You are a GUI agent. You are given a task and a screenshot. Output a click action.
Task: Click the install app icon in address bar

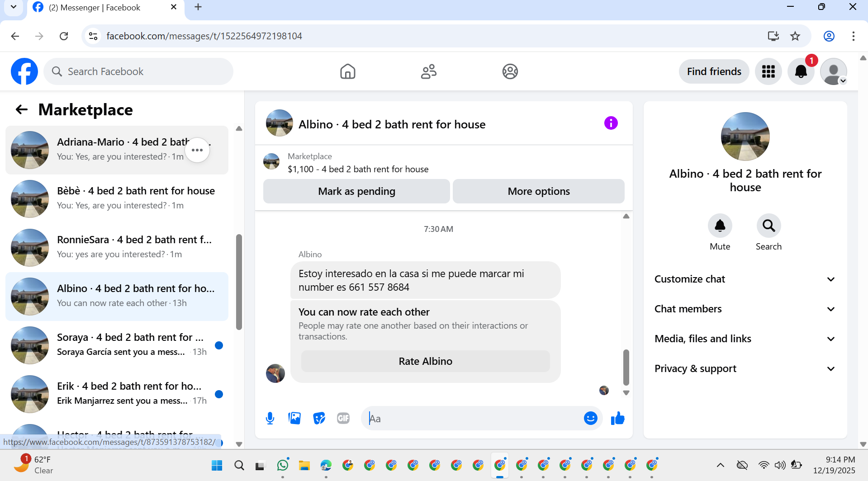coord(773,36)
